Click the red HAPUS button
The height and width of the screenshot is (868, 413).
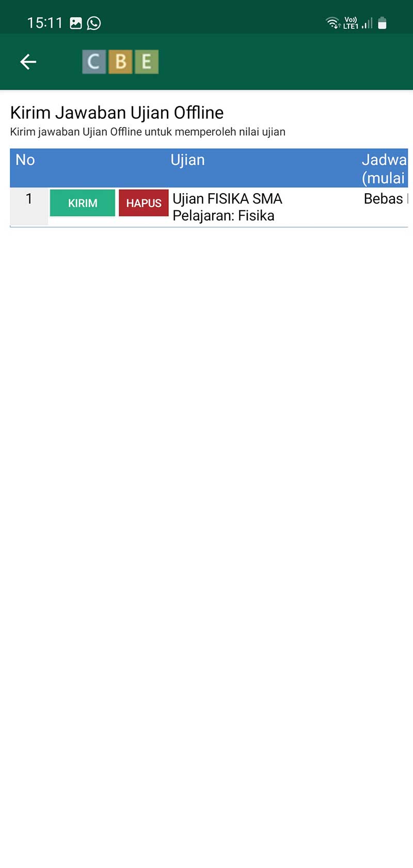click(x=144, y=203)
